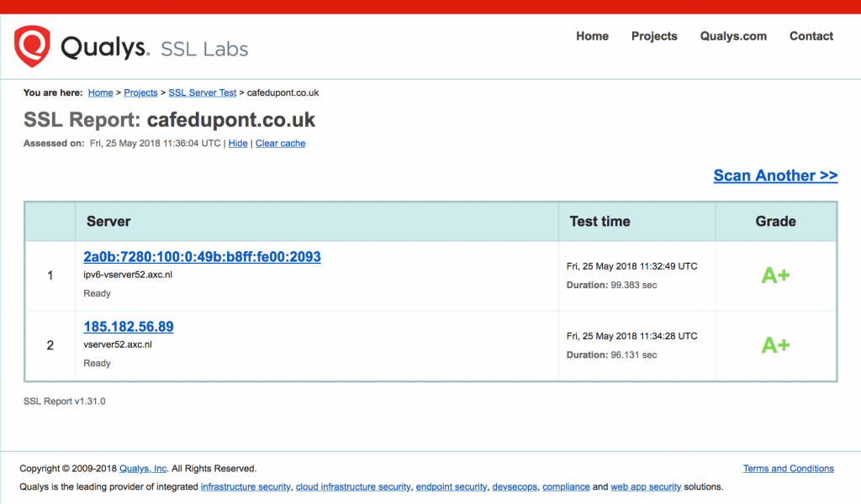
Task: Click the A+ grade for server 2
Action: (x=775, y=344)
